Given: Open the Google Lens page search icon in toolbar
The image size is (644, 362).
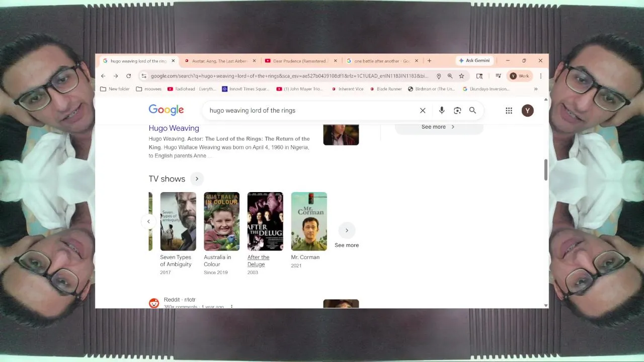Looking at the screenshot, I should click(479, 76).
